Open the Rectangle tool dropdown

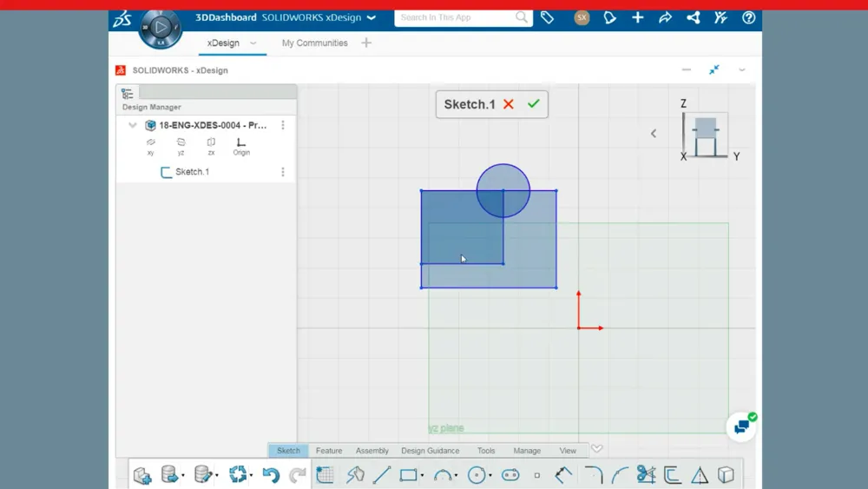pos(422,475)
